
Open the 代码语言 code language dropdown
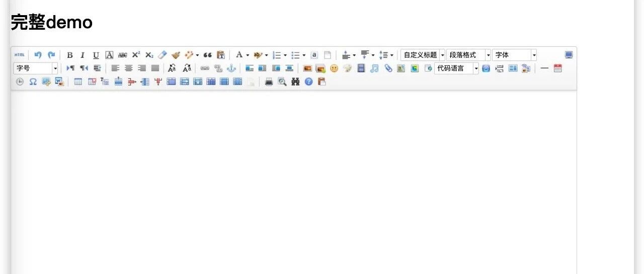pyautogui.click(x=457, y=68)
